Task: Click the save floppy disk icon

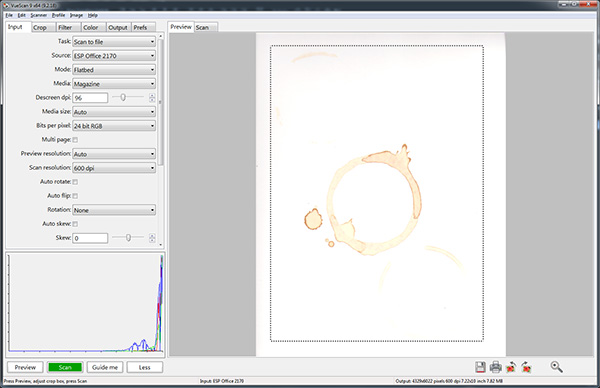Action: click(480, 367)
